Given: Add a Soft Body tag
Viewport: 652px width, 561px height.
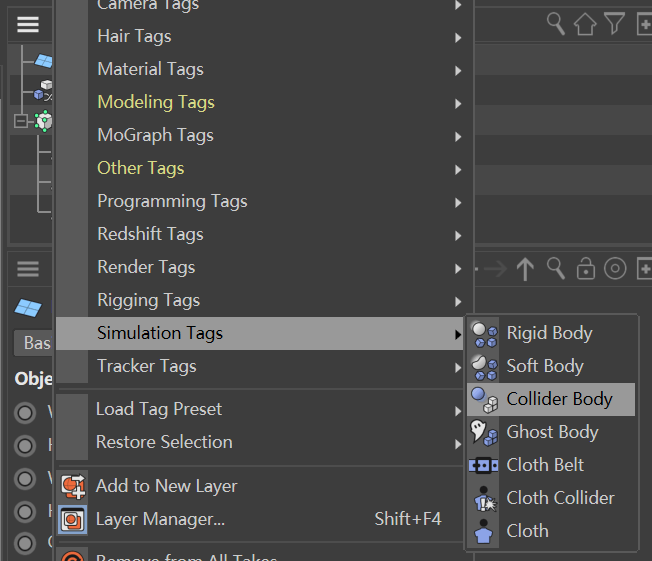Looking at the screenshot, I should coord(551,366).
